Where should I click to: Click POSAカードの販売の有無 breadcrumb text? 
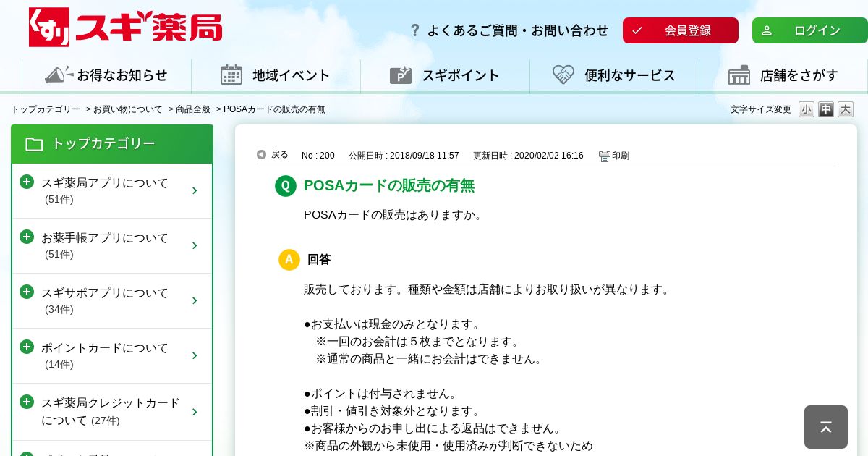click(274, 109)
